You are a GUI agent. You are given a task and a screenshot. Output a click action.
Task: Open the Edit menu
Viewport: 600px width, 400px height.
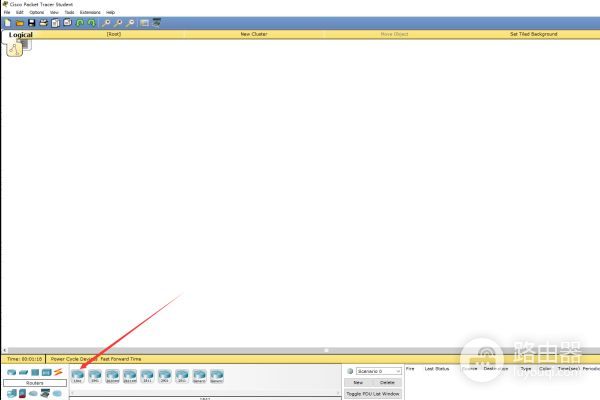click(x=20, y=12)
